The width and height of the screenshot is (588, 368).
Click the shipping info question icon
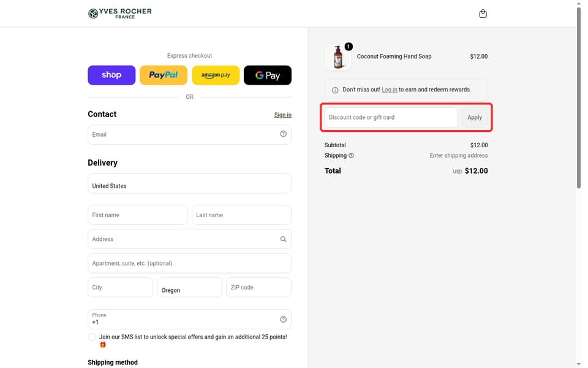tap(351, 155)
